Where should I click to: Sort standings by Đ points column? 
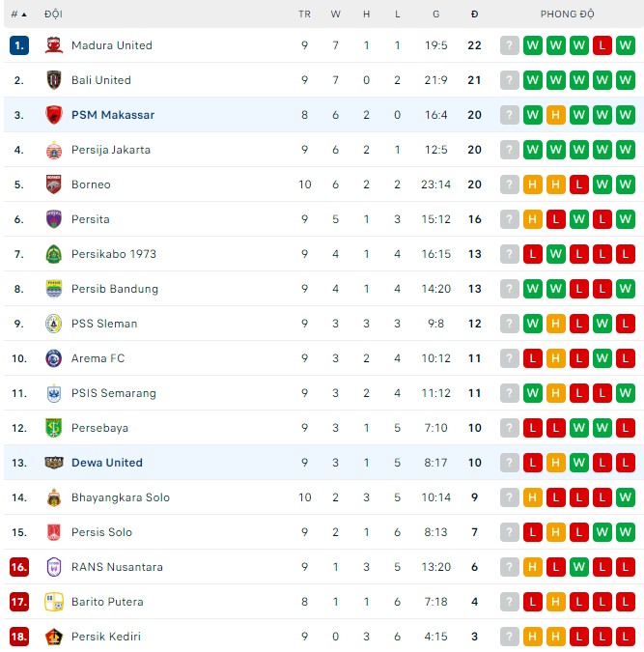(474, 14)
